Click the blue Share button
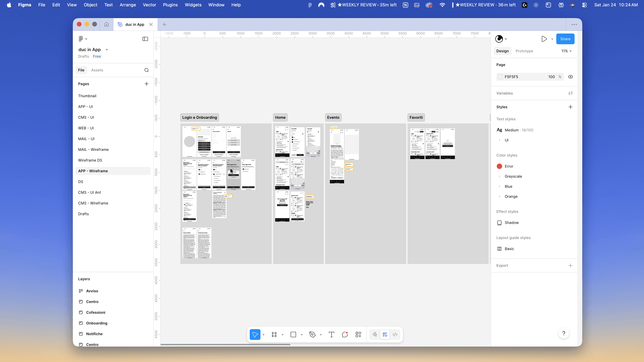This screenshot has width=644, height=362. click(565, 39)
